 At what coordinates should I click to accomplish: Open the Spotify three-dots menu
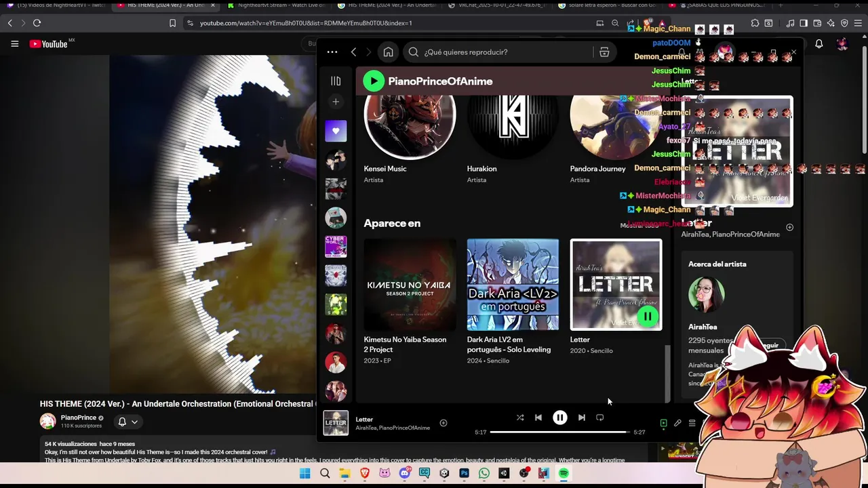pyautogui.click(x=332, y=52)
